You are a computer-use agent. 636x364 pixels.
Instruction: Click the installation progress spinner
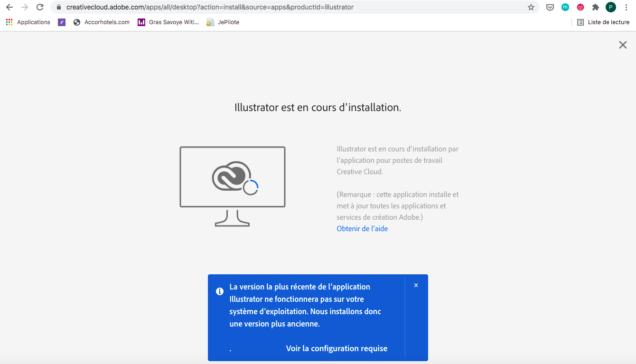point(250,186)
